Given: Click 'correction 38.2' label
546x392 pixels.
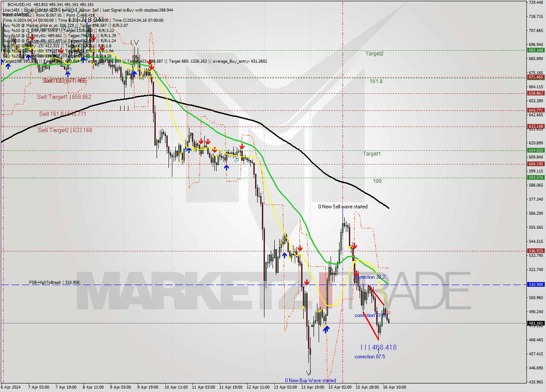Looking at the screenshot, I should [x=370, y=277].
